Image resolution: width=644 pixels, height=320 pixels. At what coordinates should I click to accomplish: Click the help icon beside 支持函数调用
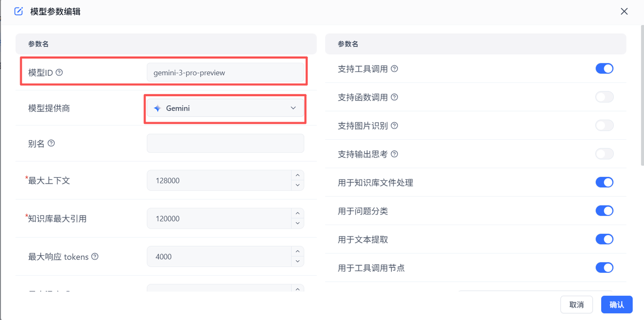point(394,97)
